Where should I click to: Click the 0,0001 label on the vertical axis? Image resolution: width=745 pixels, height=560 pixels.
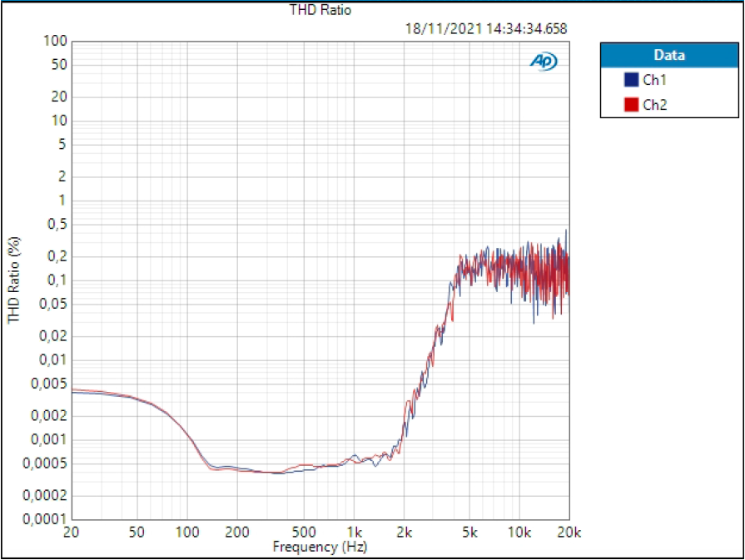point(45,519)
